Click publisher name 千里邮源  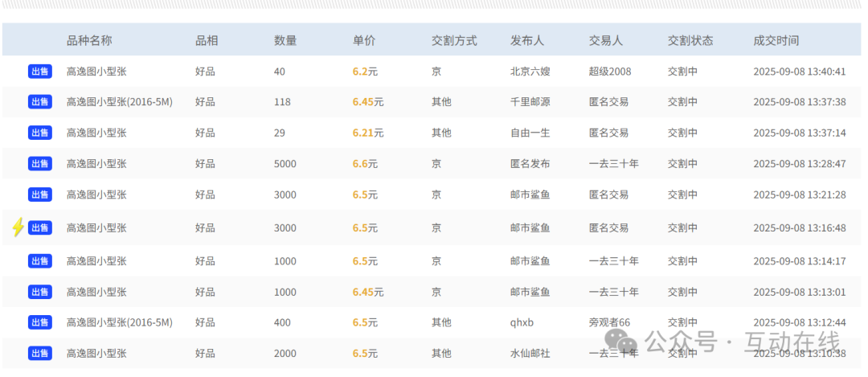point(530,102)
